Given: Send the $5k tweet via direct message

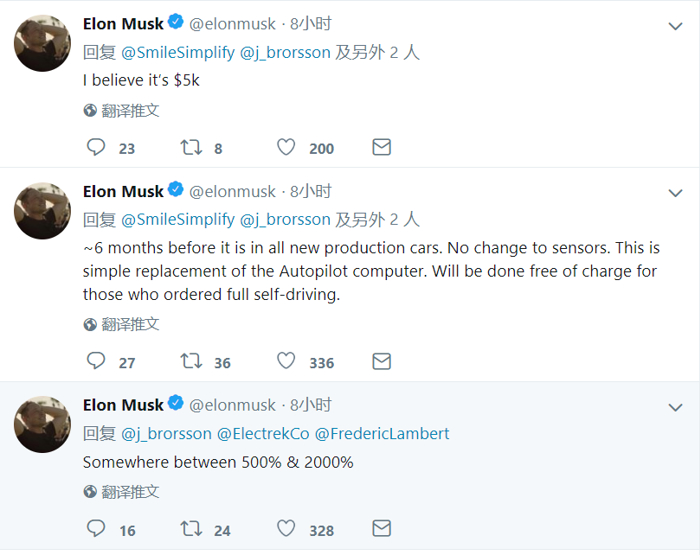Looking at the screenshot, I should tap(381, 147).
